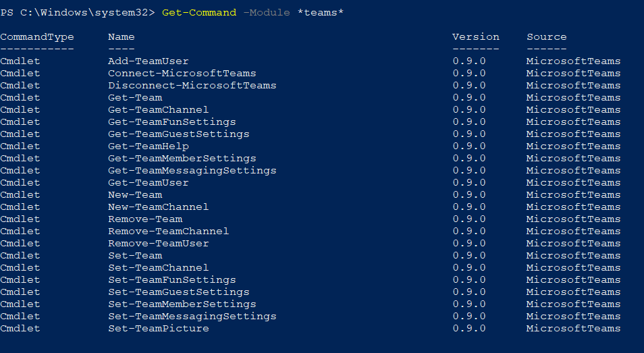Click the Set-TeamMessagingSettings entry
The height and width of the screenshot is (353, 644).
pos(192,317)
